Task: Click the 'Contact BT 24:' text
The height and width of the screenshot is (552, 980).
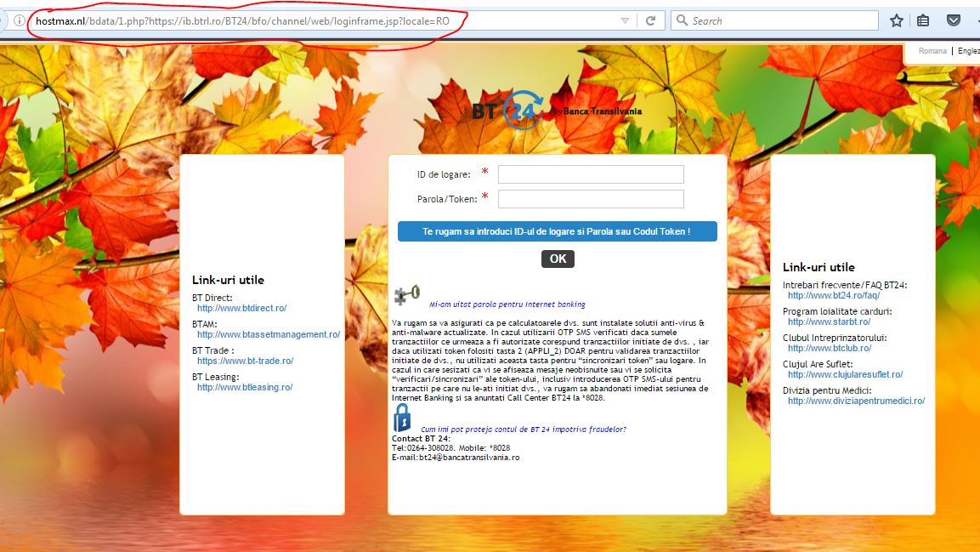Action: [x=421, y=439]
